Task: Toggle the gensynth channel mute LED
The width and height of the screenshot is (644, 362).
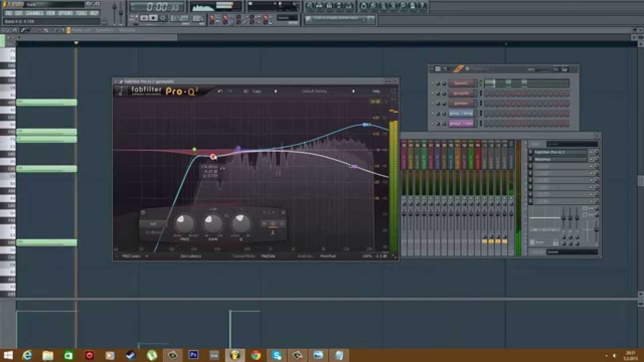Action: (432, 93)
